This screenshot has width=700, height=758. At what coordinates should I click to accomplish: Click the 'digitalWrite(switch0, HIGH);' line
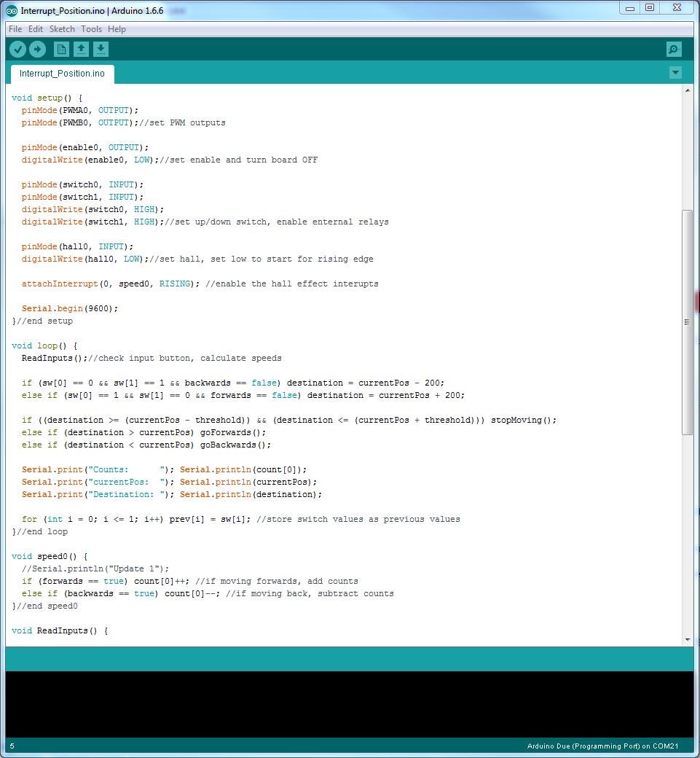pyautogui.click(x=93, y=209)
